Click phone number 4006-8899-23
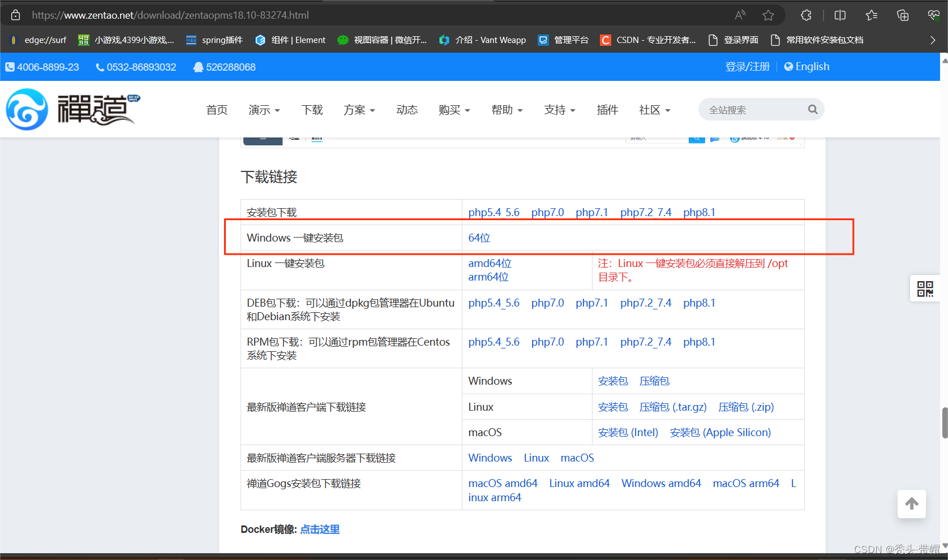Viewport: 948px width, 560px height. tap(42, 67)
